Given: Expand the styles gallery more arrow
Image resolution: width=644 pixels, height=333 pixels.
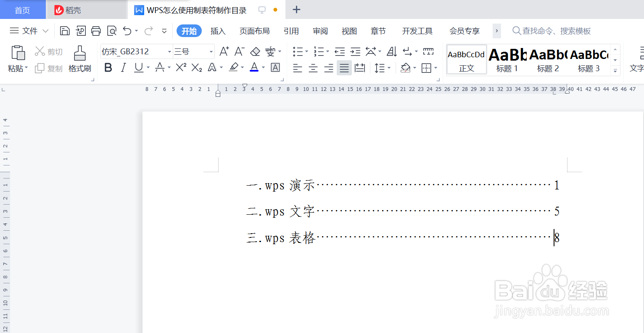Looking at the screenshot, I should pos(615,71).
